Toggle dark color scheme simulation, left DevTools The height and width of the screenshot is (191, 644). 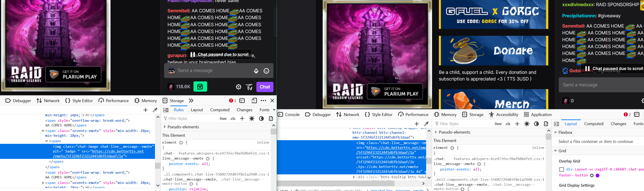262,119
